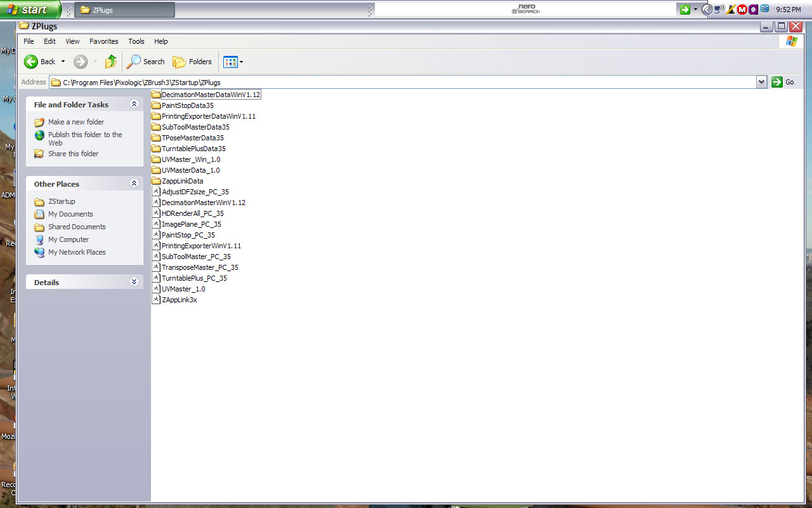812x508 pixels.
Task: Show hidden system tray icons
Action: [x=707, y=10]
